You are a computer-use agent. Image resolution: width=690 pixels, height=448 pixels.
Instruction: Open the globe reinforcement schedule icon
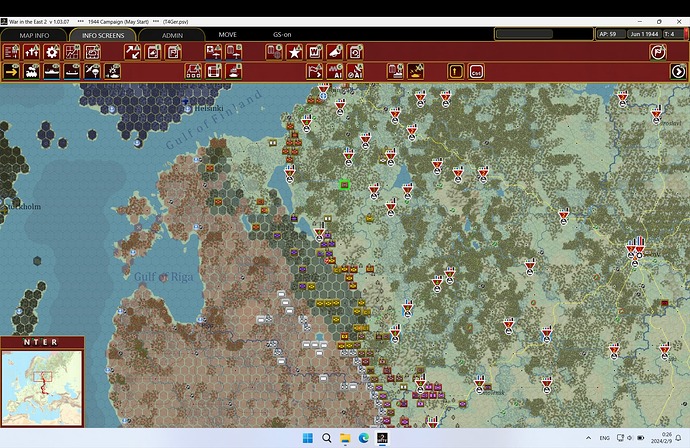coord(274,52)
